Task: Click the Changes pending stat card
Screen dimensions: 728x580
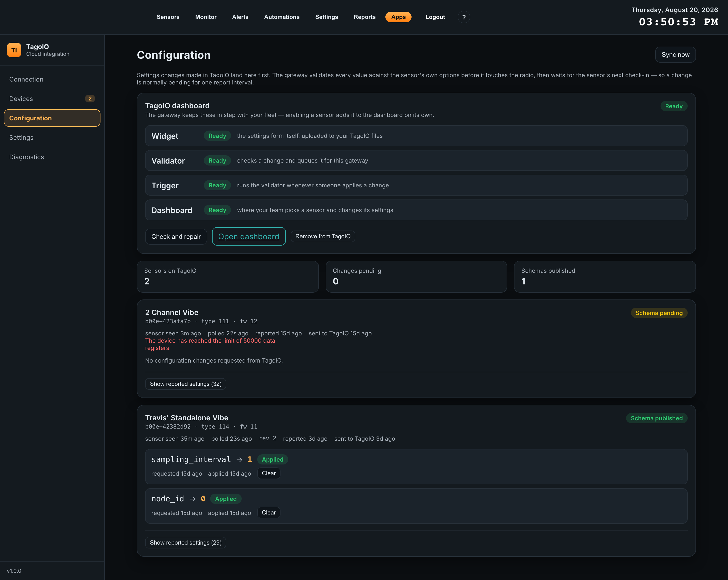Action: tap(416, 276)
